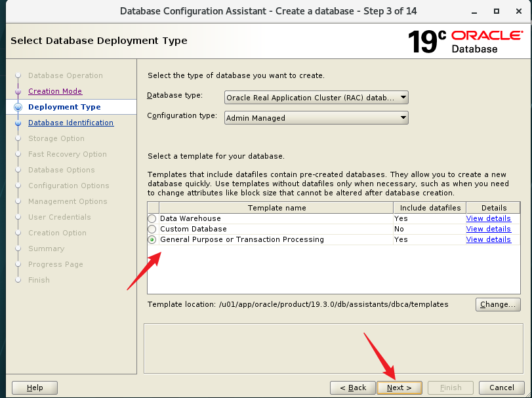This screenshot has height=398, width=532.
Task: Close the Database Configuration Assistant window
Action: (519, 12)
